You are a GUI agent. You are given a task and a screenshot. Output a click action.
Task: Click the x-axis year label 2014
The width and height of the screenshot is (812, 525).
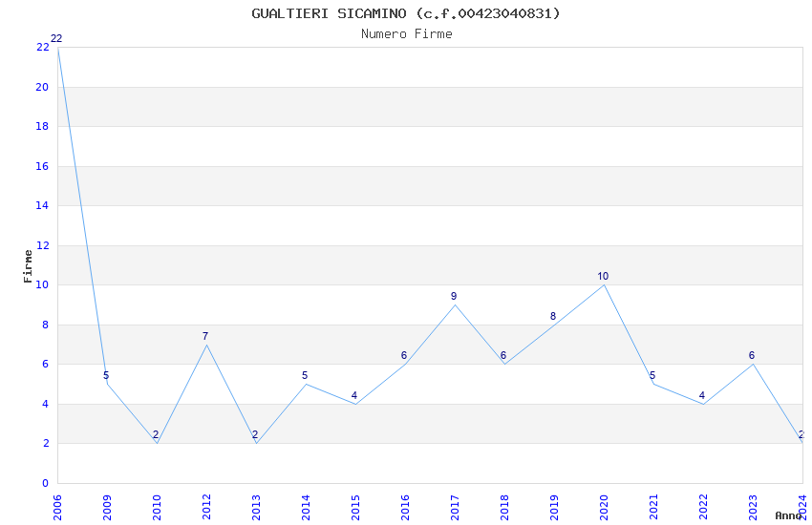tap(306, 507)
